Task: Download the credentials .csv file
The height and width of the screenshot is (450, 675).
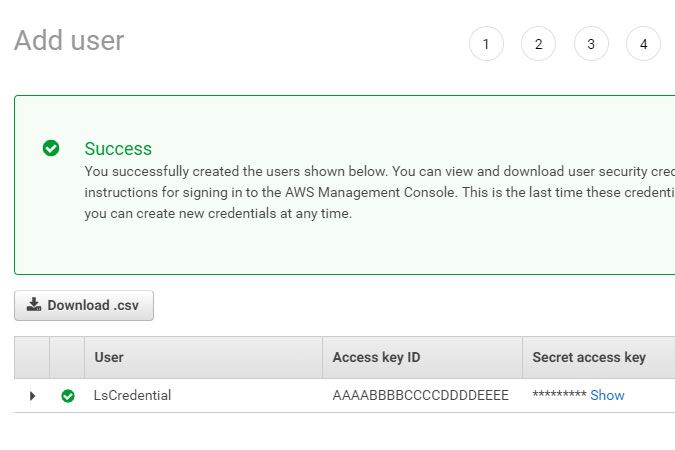Action: pos(84,305)
